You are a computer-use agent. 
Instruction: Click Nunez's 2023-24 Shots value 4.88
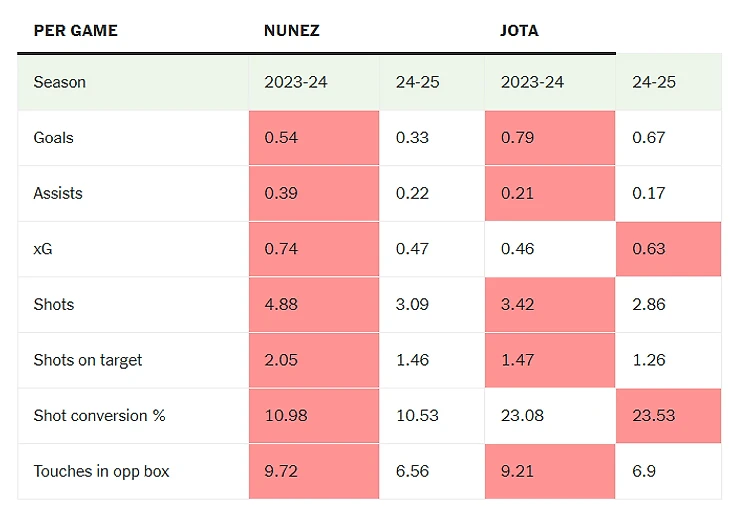281,304
